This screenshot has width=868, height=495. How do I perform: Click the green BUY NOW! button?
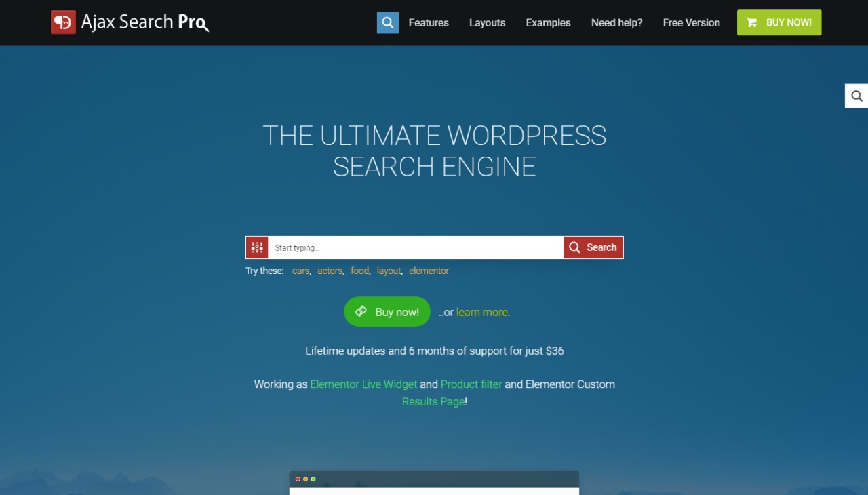point(778,22)
